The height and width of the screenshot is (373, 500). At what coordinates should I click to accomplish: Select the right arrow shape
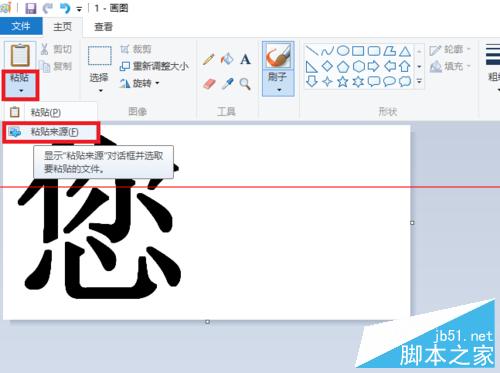coord(374,66)
